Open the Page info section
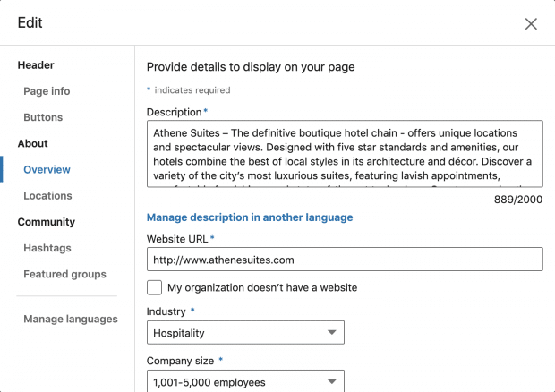The width and height of the screenshot is (555, 392). click(47, 91)
